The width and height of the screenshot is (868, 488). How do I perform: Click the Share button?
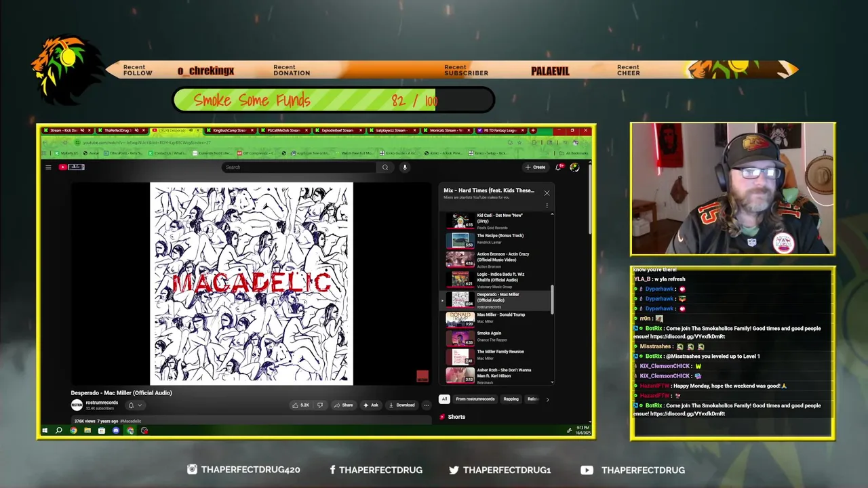click(x=343, y=405)
